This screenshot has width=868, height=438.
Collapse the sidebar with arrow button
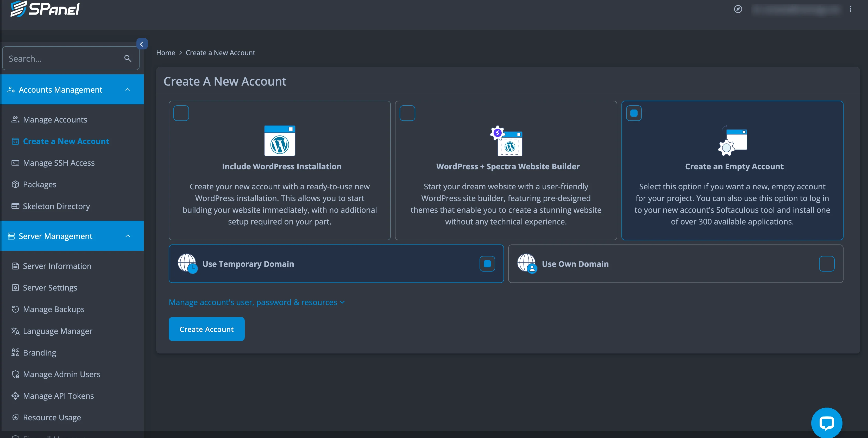click(x=142, y=44)
